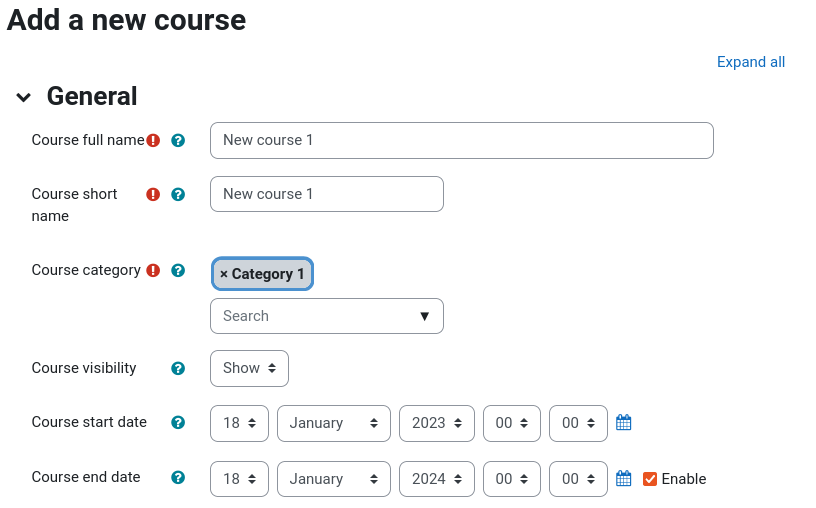This screenshot has height=508, width=816.
Task: Open the start date month dropdown
Action: (x=334, y=423)
